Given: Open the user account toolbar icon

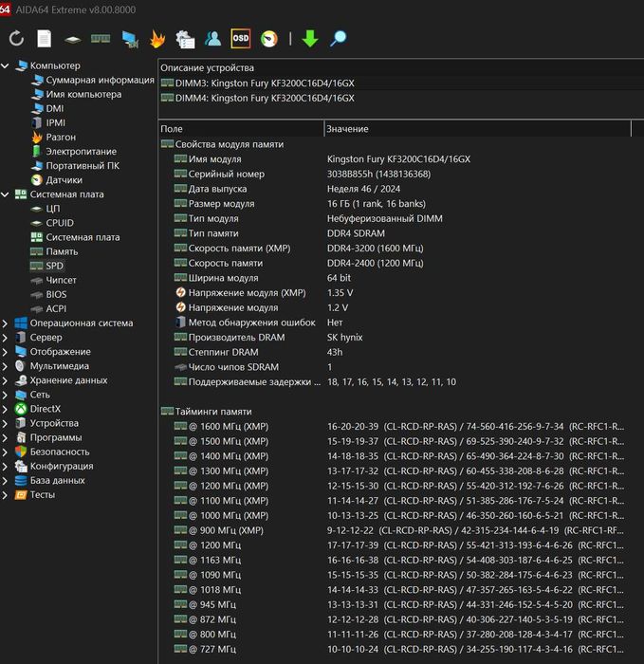Looking at the screenshot, I should [x=212, y=39].
